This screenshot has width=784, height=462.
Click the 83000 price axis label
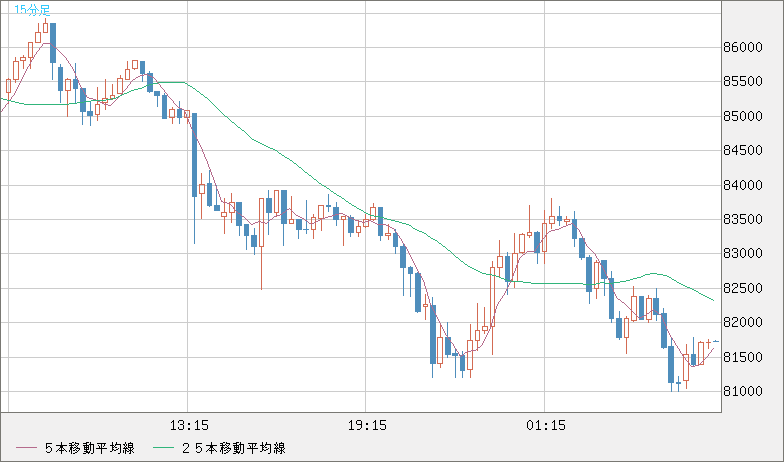coord(743,254)
